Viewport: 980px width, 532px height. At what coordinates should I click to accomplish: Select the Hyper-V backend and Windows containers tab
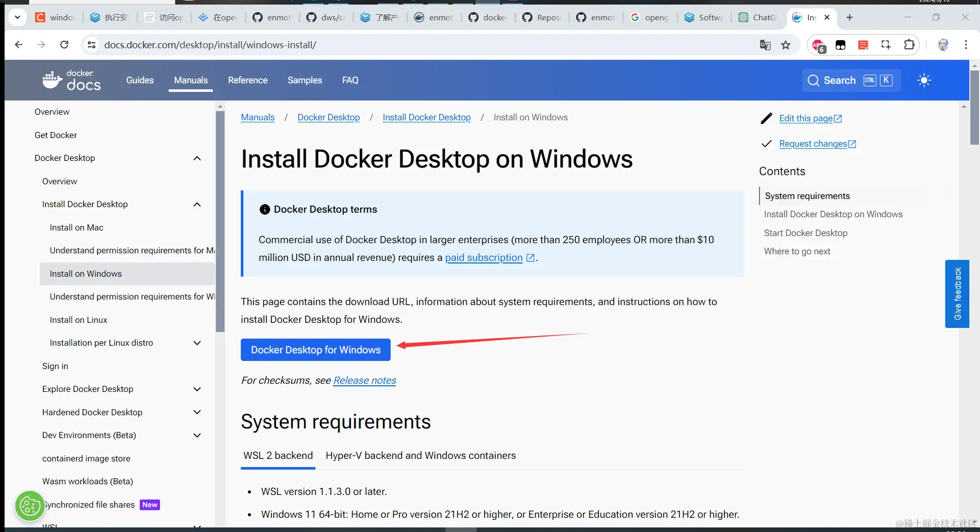[x=421, y=455]
